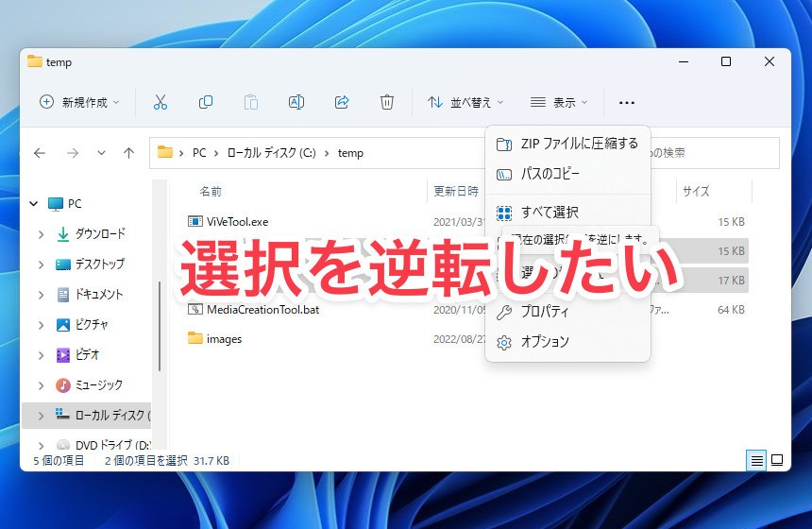The image size is (812, 529).
Task: Open オプション from the menu
Action: (x=567, y=342)
